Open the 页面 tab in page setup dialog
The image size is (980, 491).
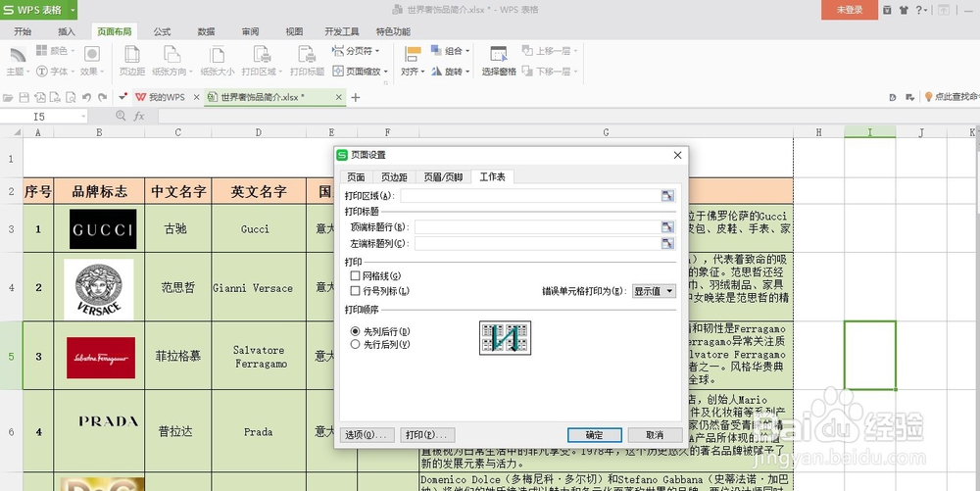356,177
